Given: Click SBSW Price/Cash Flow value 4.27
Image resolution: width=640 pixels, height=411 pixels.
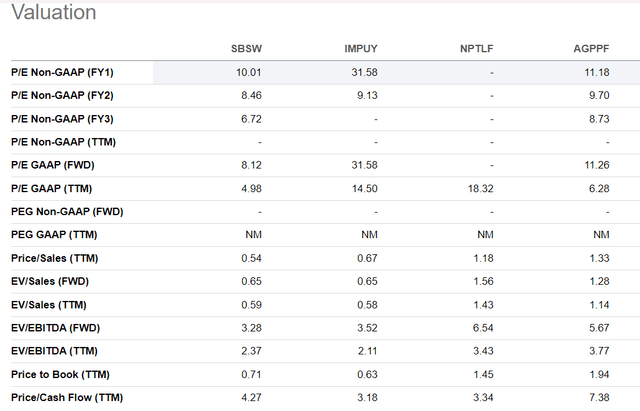Looking at the screenshot, I should [x=251, y=398].
